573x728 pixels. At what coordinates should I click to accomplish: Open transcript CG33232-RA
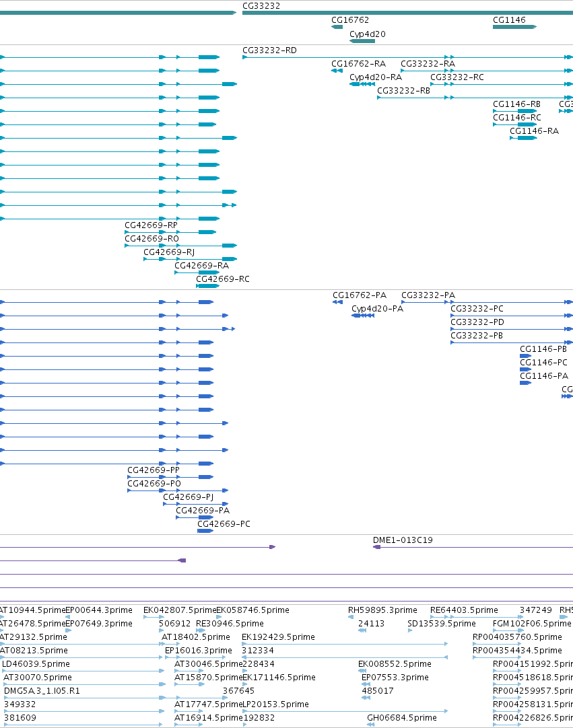click(x=428, y=64)
